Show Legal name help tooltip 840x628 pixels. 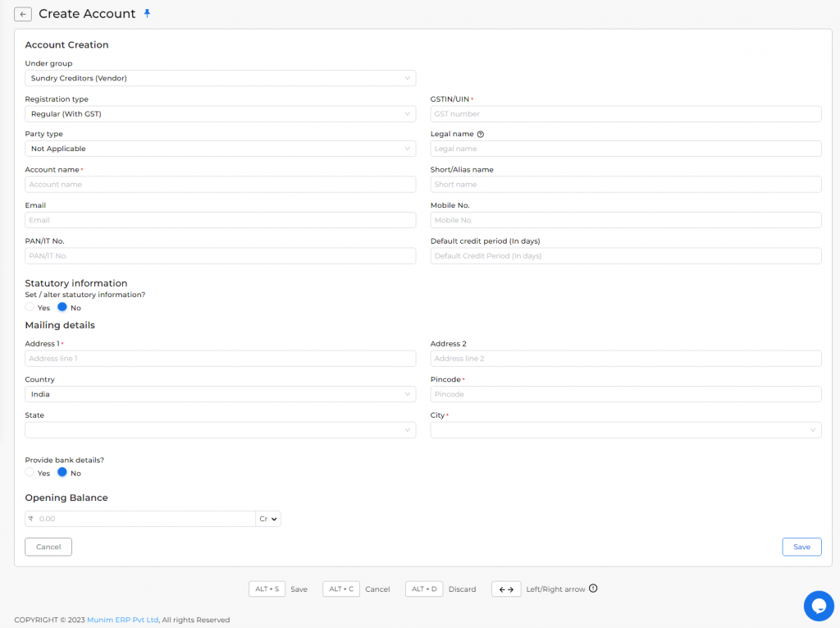pyautogui.click(x=481, y=134)
